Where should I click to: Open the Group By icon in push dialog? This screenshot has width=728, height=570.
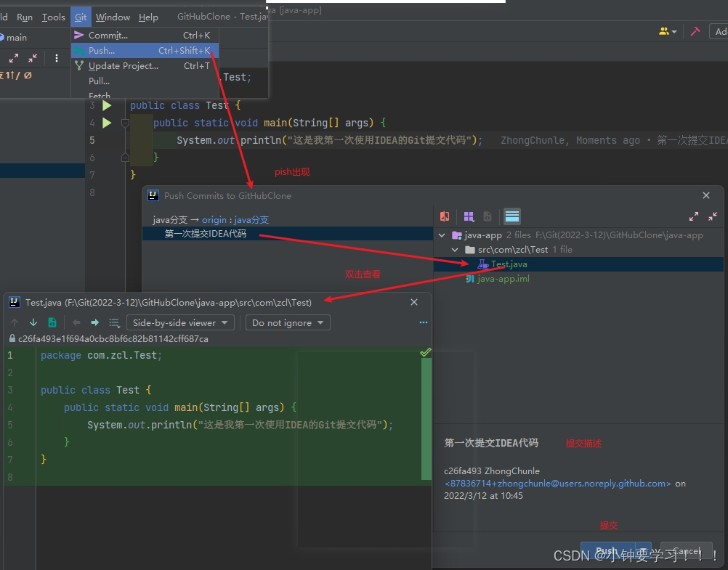(469, 216)
